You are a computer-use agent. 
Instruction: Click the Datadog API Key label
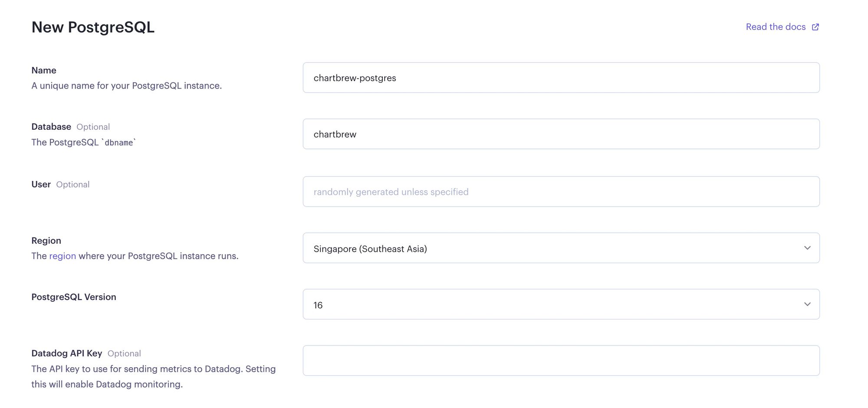pyautogui.click(x=66, y=353)
